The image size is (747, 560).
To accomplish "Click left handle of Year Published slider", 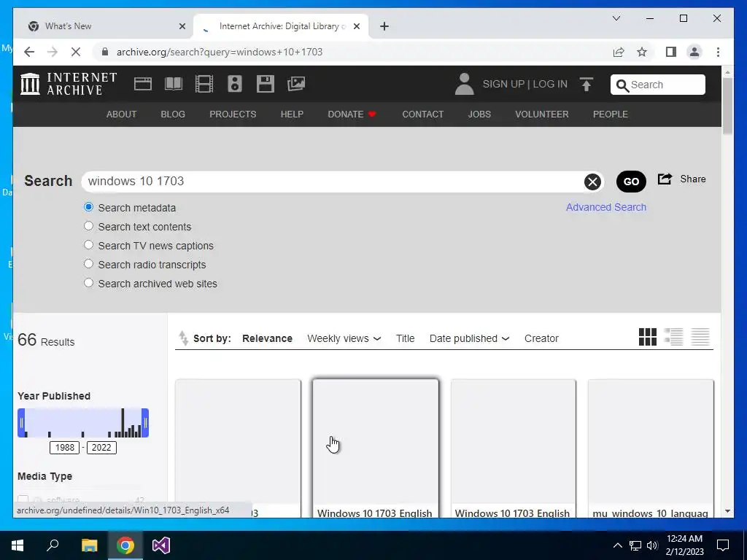I will click(x=21, y=423).
